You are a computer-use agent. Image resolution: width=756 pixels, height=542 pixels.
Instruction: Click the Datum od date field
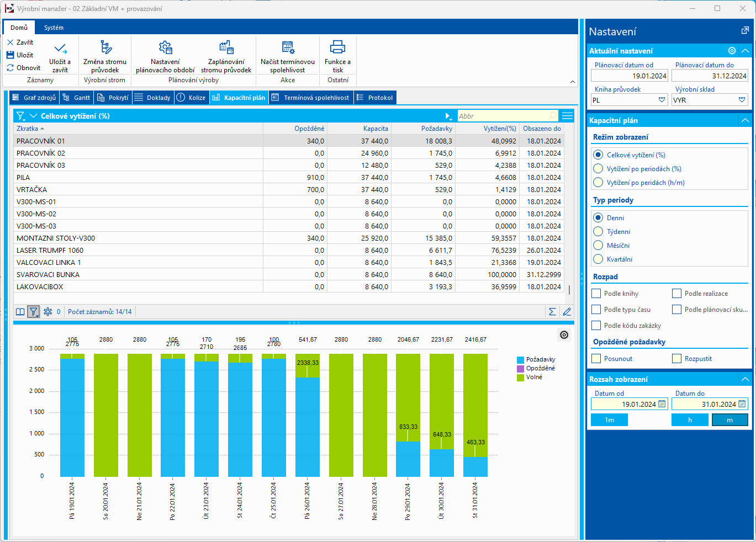[x=624, y=405]
